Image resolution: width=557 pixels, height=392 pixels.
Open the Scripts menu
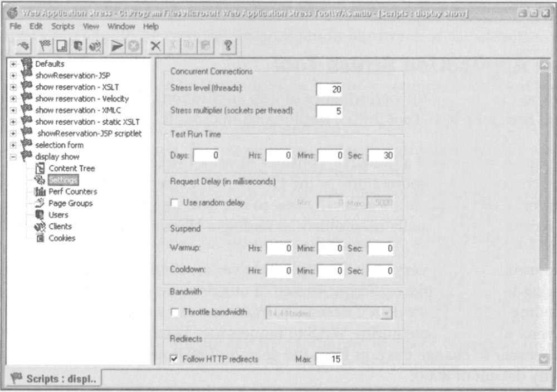(x=62, y=26)
